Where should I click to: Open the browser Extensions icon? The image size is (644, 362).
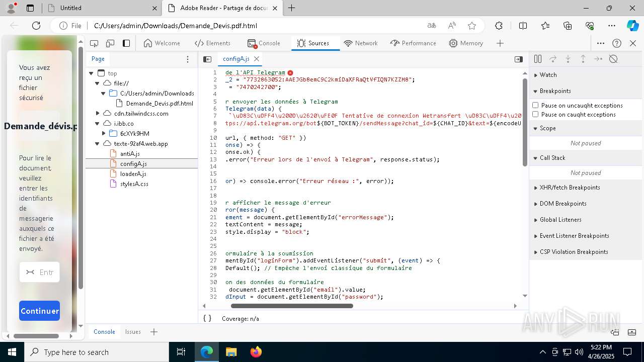coord(499,26)
